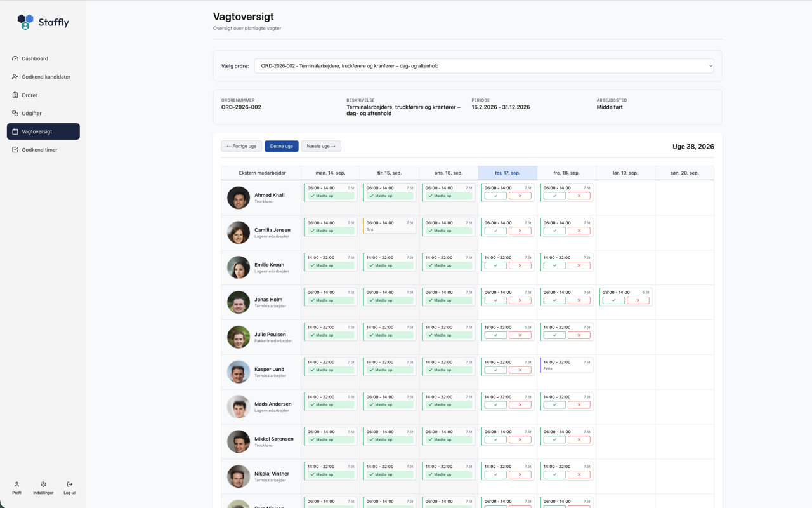Confirm Ahmed Khalil's Thursday 17 Sep attendance
Image resolution: width=812 pixels, height=508 pixels.
[495, 196]
